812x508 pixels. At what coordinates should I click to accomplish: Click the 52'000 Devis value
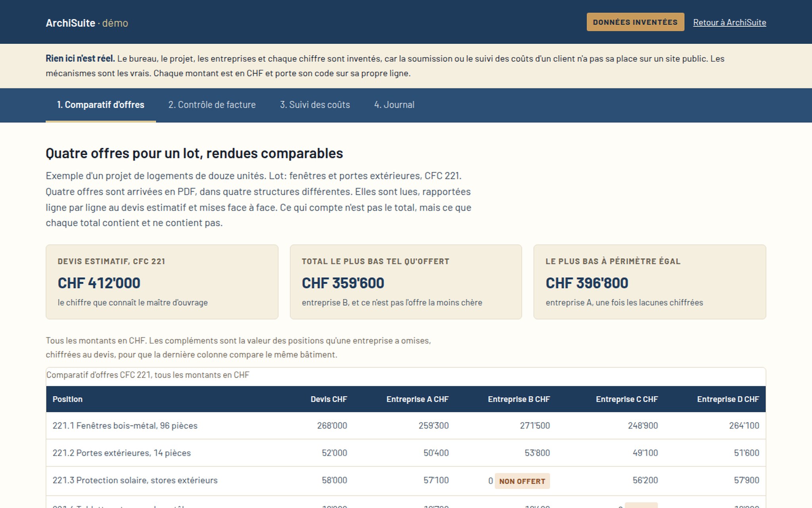pos(334,453)
